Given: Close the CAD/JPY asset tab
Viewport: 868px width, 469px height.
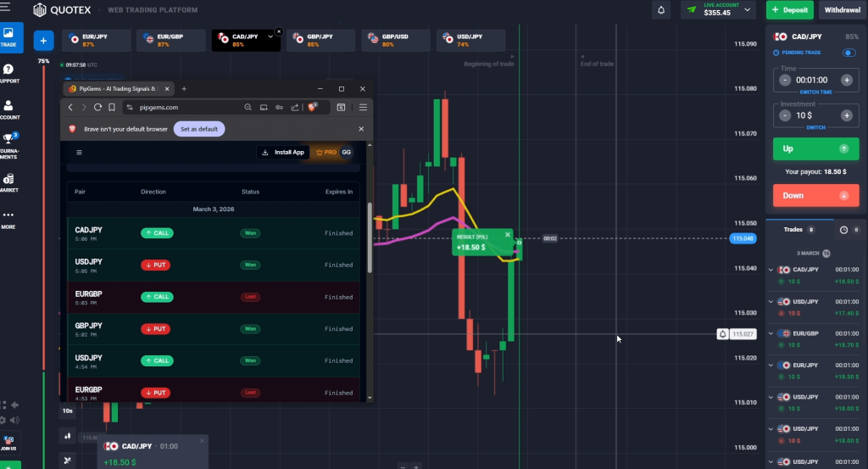Looking at the screenshot, I should click(278, 32).
